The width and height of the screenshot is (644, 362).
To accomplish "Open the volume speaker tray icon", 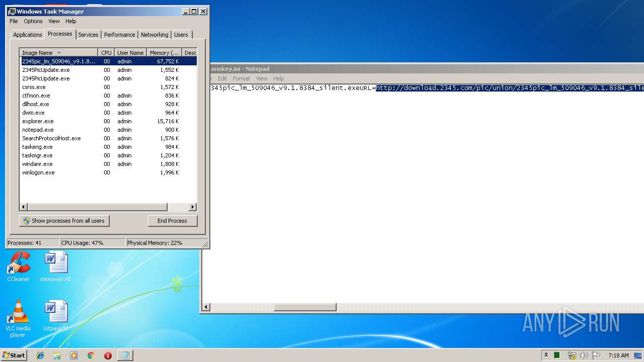I will point(584,355).
